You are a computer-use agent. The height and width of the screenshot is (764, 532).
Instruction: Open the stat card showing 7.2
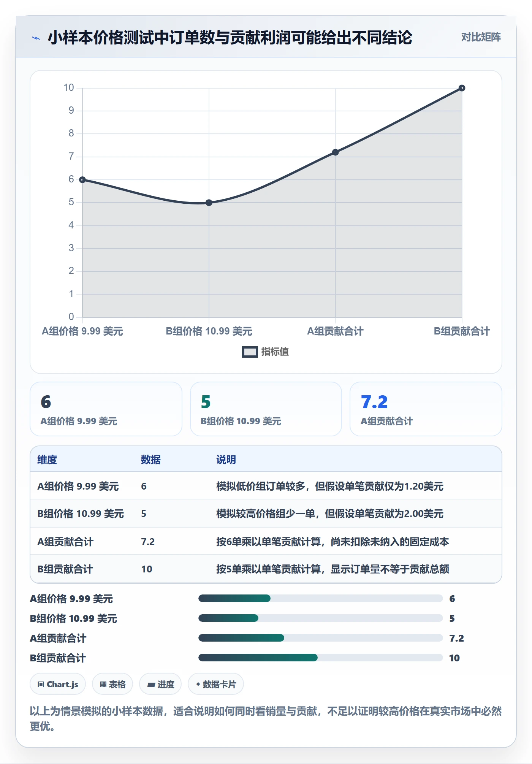[426, 409]
